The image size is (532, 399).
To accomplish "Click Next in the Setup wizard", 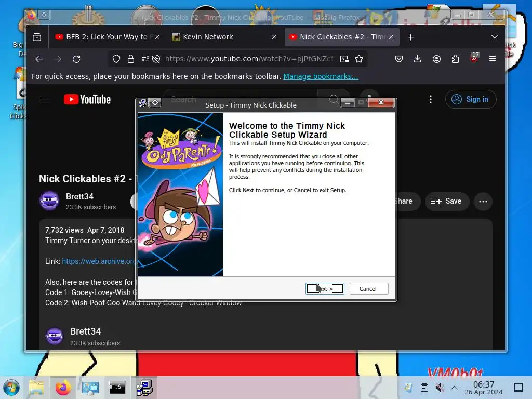I will [x=325, y=289].
